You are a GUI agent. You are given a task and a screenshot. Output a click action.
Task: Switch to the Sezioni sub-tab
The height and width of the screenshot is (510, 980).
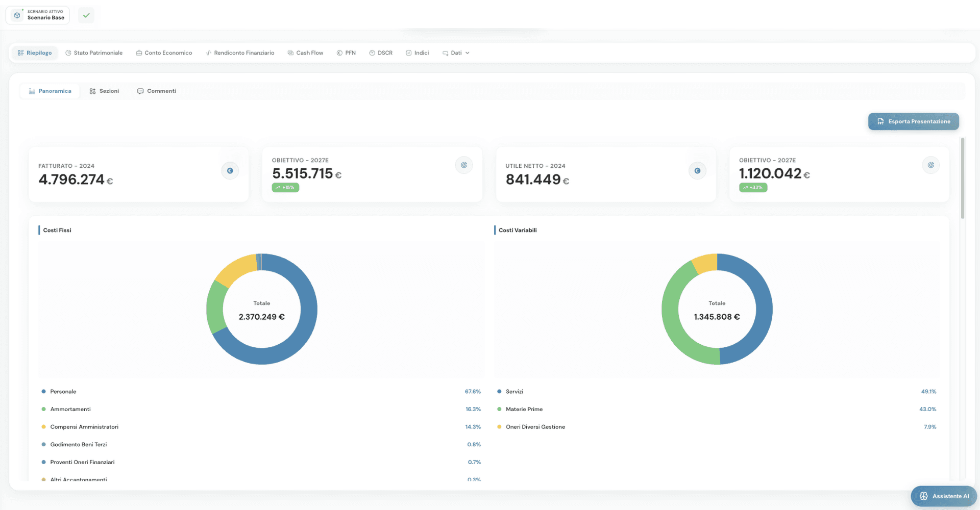[x=104, y=91]
